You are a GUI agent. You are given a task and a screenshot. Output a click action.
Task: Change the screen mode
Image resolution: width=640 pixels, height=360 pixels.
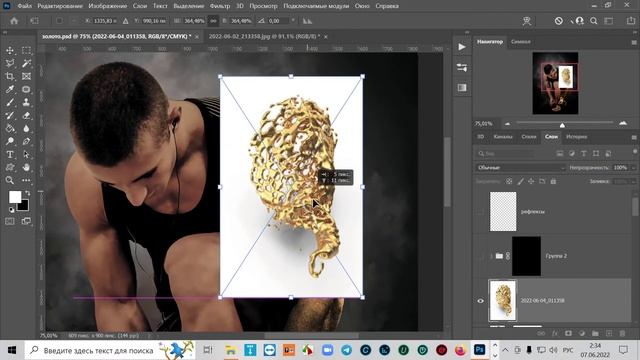[26, 221]
